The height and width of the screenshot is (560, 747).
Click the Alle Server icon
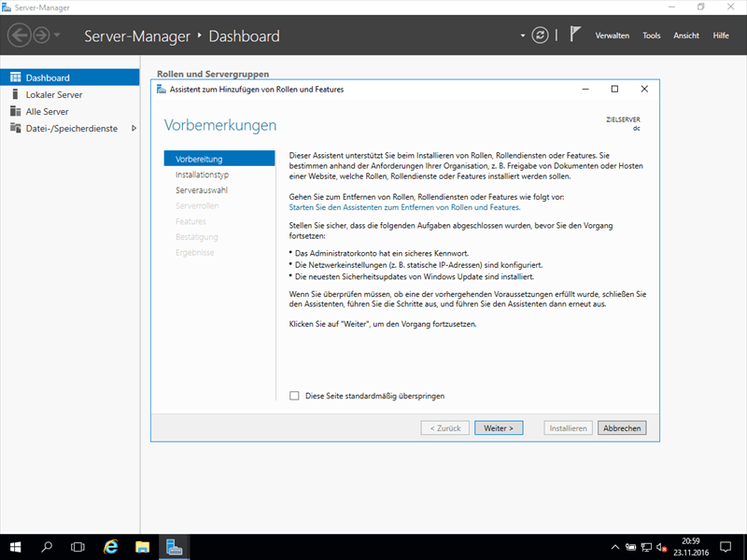[x=15, y=111]
